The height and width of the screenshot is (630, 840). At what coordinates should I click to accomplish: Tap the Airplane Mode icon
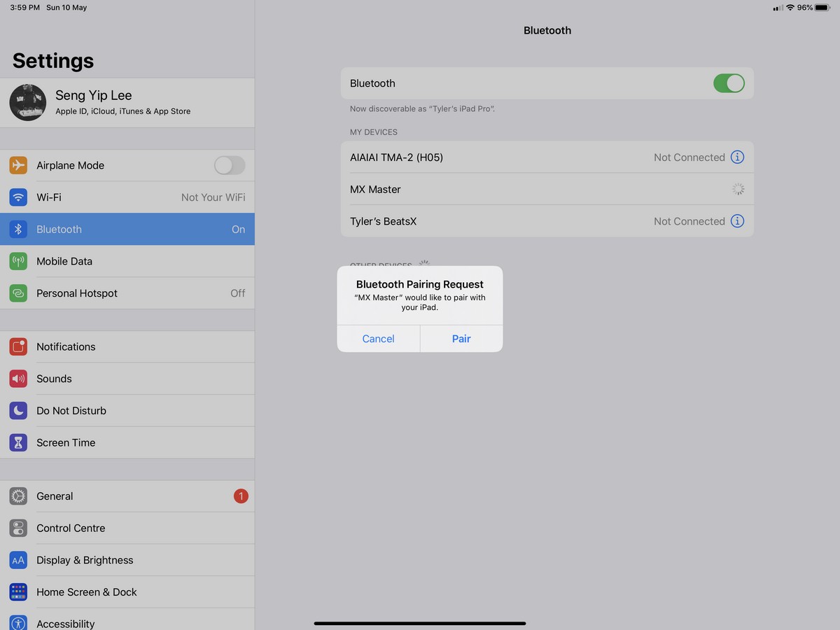tap(18, 165)
